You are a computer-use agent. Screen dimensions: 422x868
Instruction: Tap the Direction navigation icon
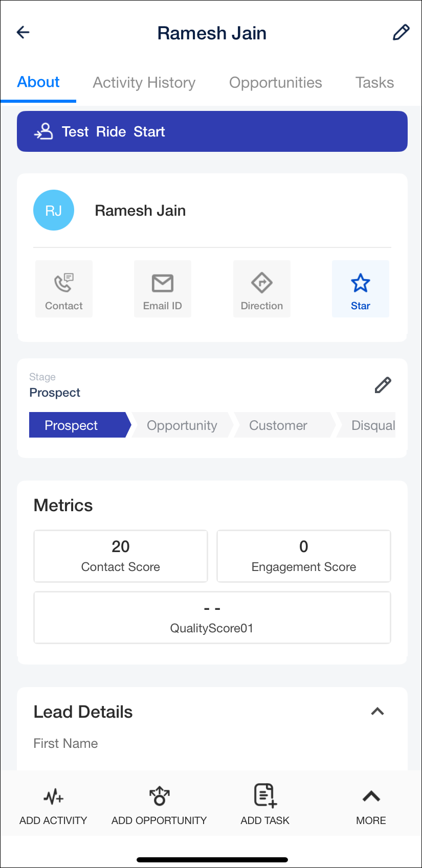coord(262,283)
